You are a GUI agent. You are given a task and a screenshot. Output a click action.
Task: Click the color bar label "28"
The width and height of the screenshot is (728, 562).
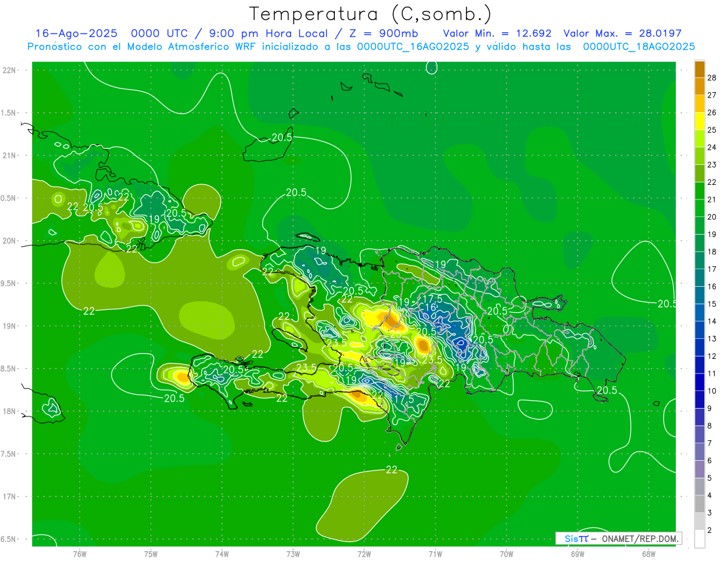pos(712,78)
